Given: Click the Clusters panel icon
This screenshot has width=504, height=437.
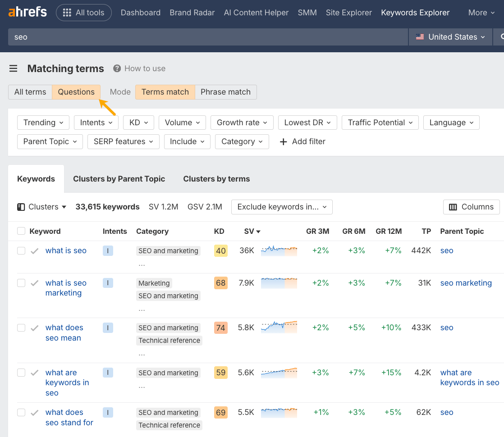Looking at the screenshot, I should click(21, 207).
